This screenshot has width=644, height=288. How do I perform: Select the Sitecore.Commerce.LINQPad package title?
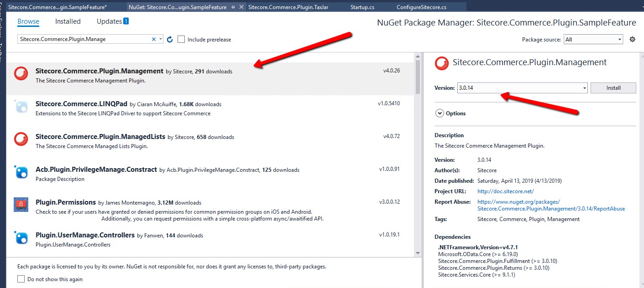pos(81,104)
